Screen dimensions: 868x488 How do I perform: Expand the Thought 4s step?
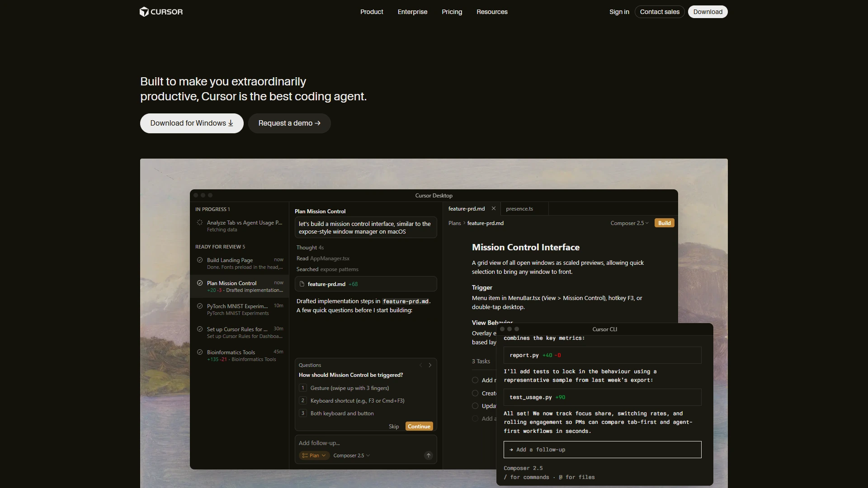(310, 248)
